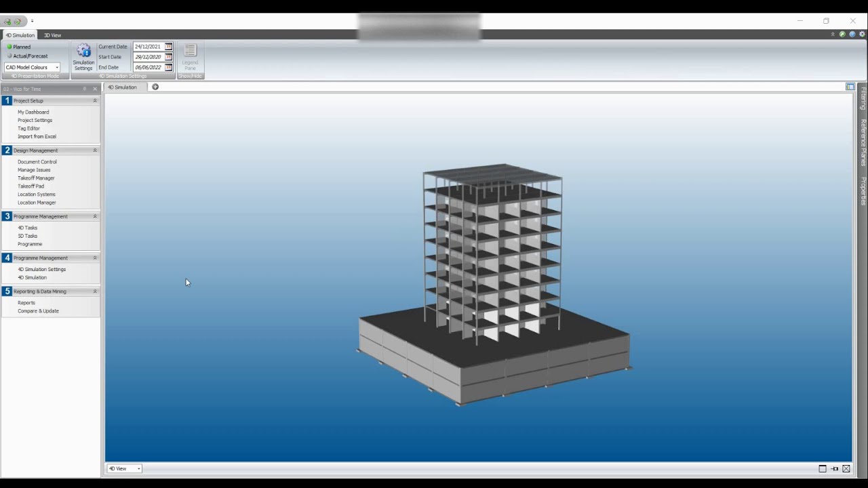Screen dimensions: 868x488
Task: Collapse the Reporting & Data Mining section
Action: coord(95,291)
